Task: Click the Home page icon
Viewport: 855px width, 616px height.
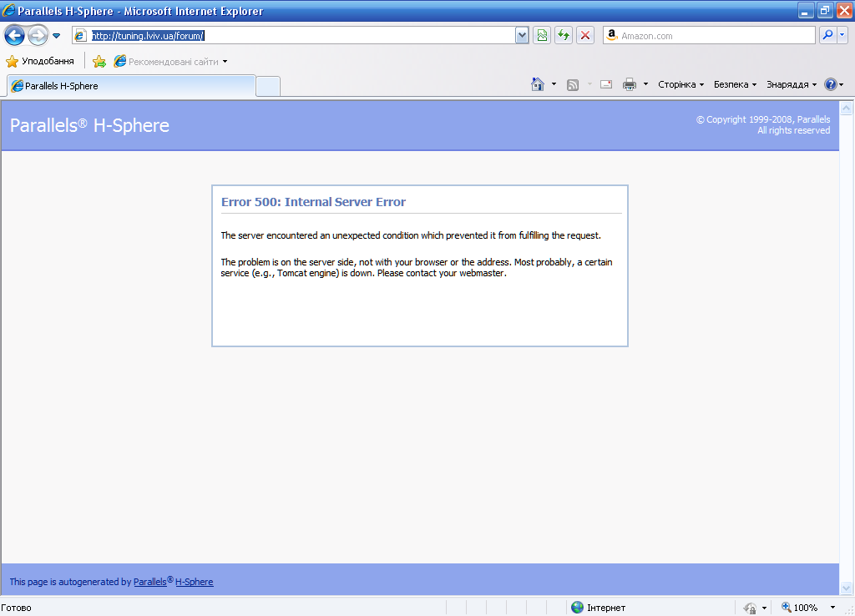Action: (538, 84)
